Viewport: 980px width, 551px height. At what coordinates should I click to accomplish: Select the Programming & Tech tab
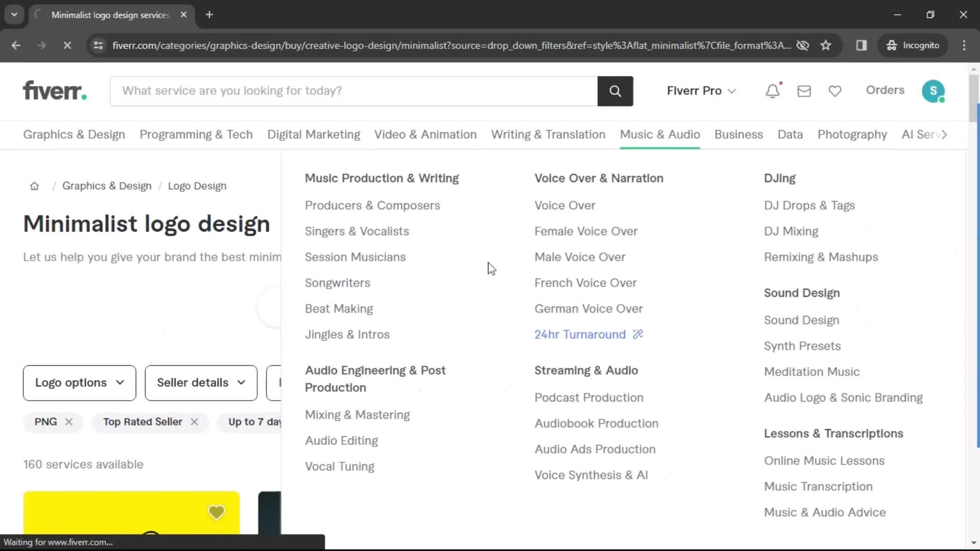coord(196,134)
